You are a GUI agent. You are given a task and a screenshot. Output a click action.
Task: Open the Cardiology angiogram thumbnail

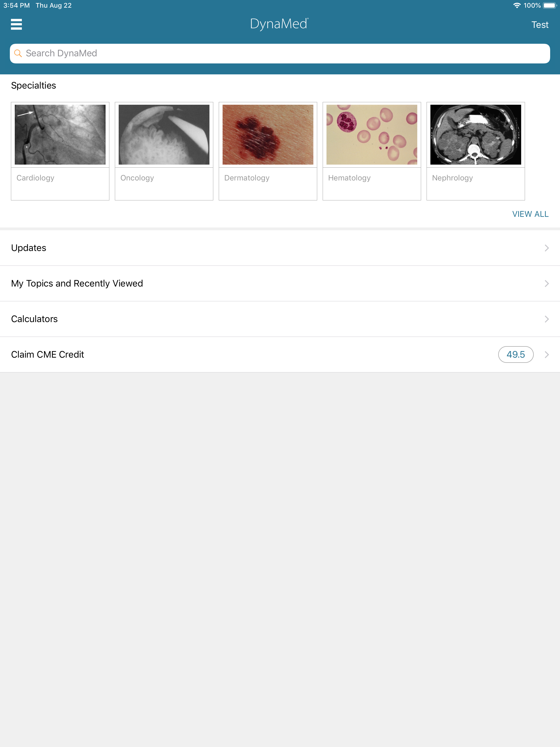(x=60, y=135)
